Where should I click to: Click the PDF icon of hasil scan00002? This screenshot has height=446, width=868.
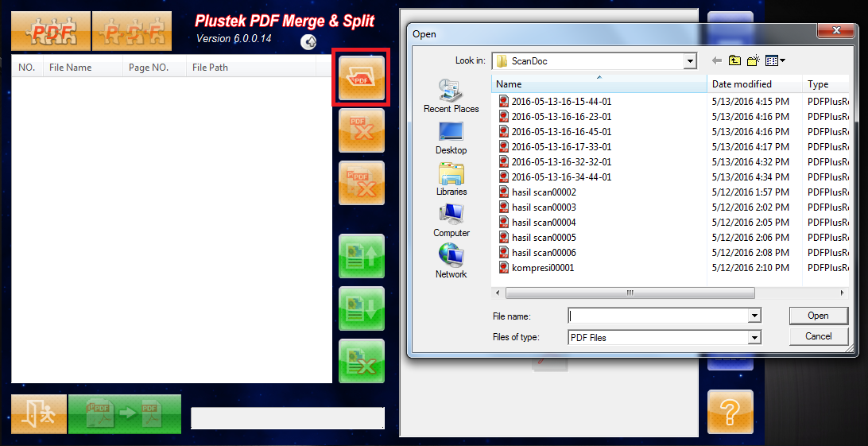(x=503, y=192)
